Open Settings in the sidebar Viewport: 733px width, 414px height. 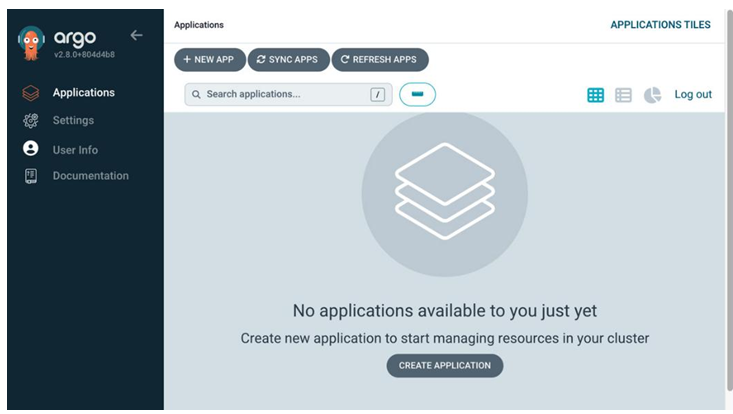73,120
